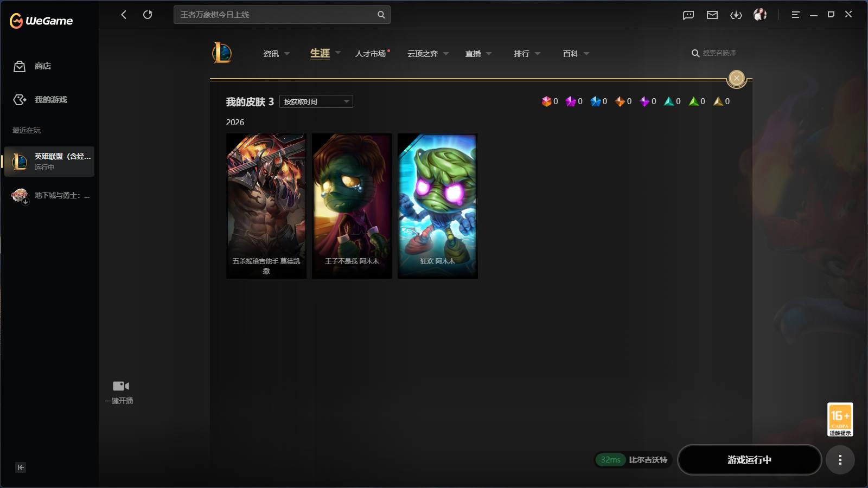This screenshot has height=488, width=868.
Task: Click the magnifier icon in the top search bar
Action: (x=381, y=15)
